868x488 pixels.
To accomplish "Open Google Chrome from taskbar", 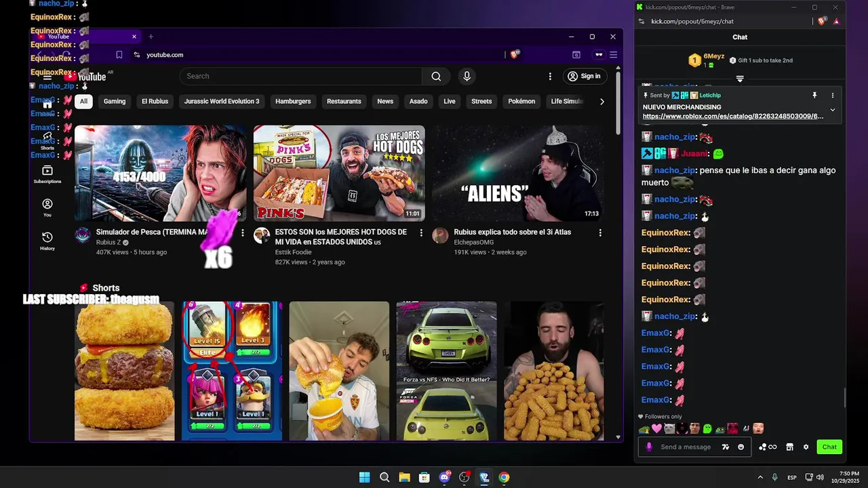I will (504, 477).
